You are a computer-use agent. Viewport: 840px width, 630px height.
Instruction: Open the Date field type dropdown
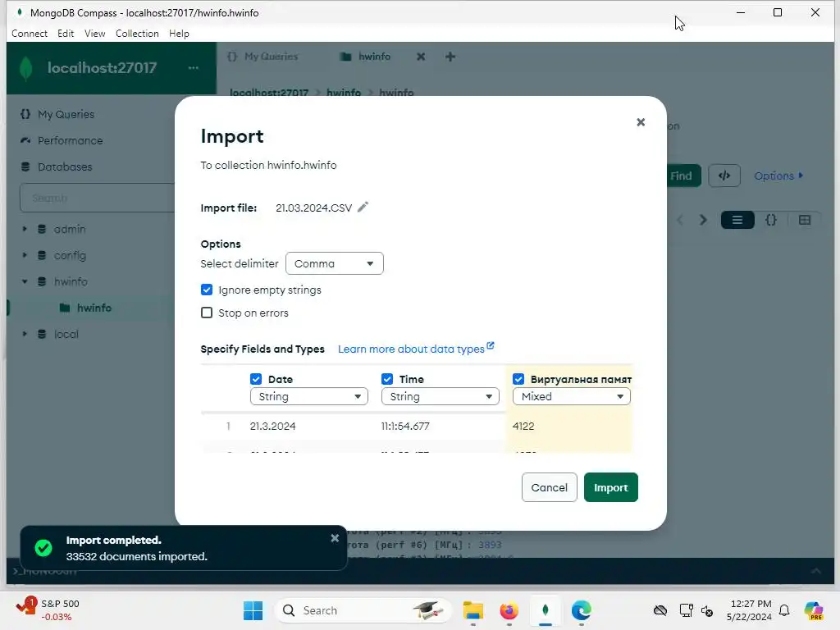point(309,396)
